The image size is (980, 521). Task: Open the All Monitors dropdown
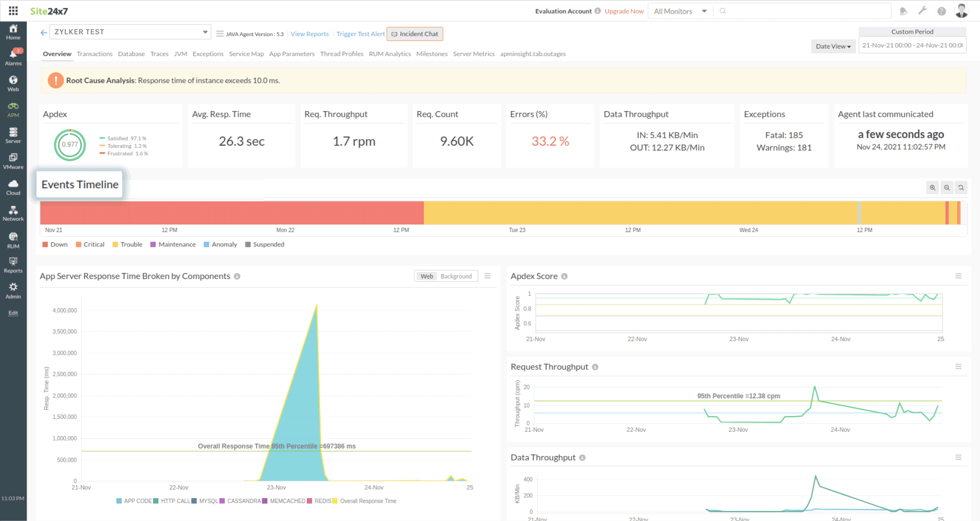[x=680, y=11]
